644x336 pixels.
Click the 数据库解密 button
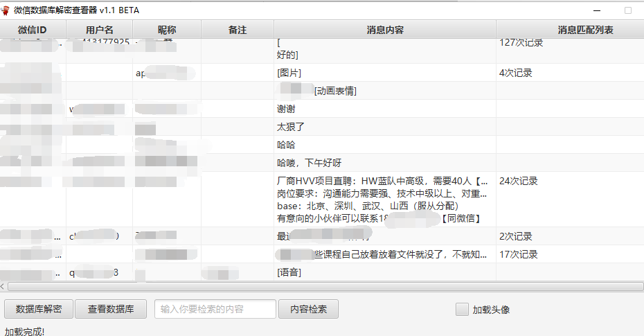39,309
